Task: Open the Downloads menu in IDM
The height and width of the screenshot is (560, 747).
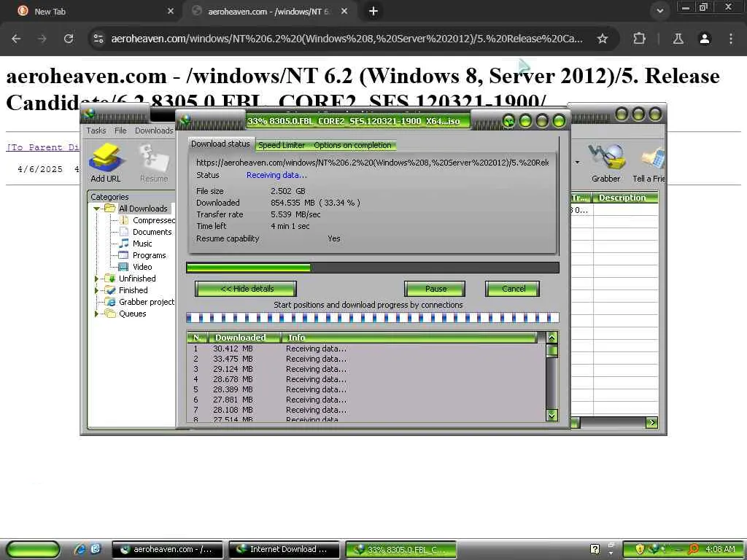Action: click(154, 131)
